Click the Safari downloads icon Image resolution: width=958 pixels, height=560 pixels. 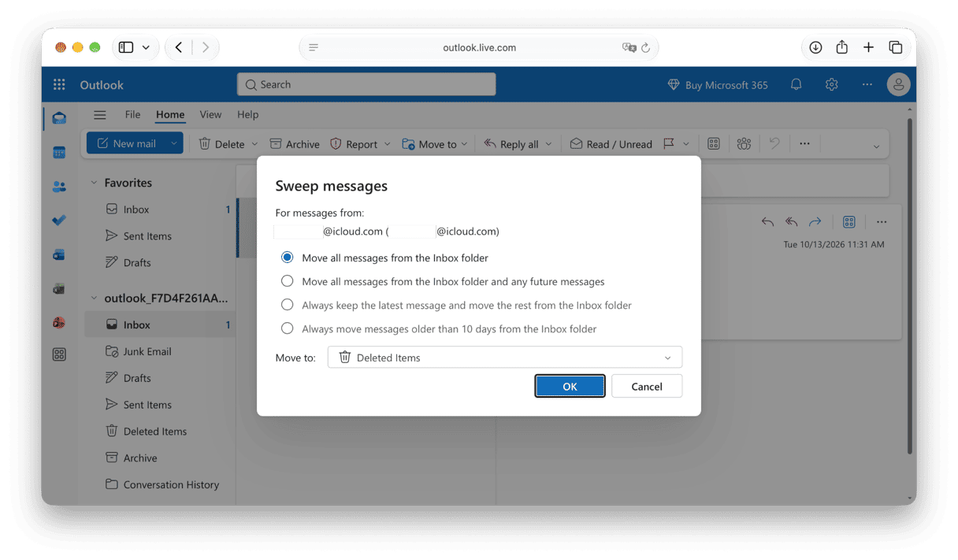(x=815, y=47)
